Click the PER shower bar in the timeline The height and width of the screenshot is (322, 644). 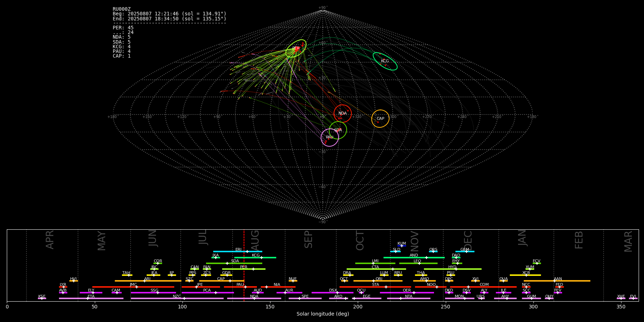(x=244, y=269)
